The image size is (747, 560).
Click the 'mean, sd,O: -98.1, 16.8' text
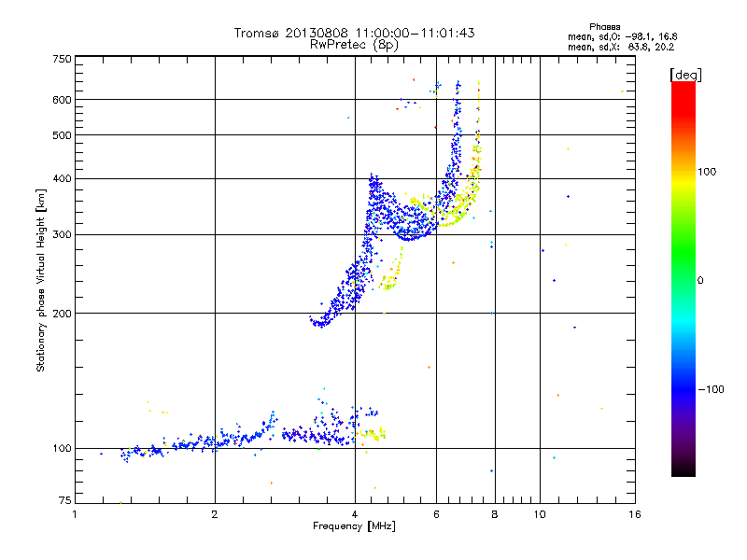click(x=622, y=36)
